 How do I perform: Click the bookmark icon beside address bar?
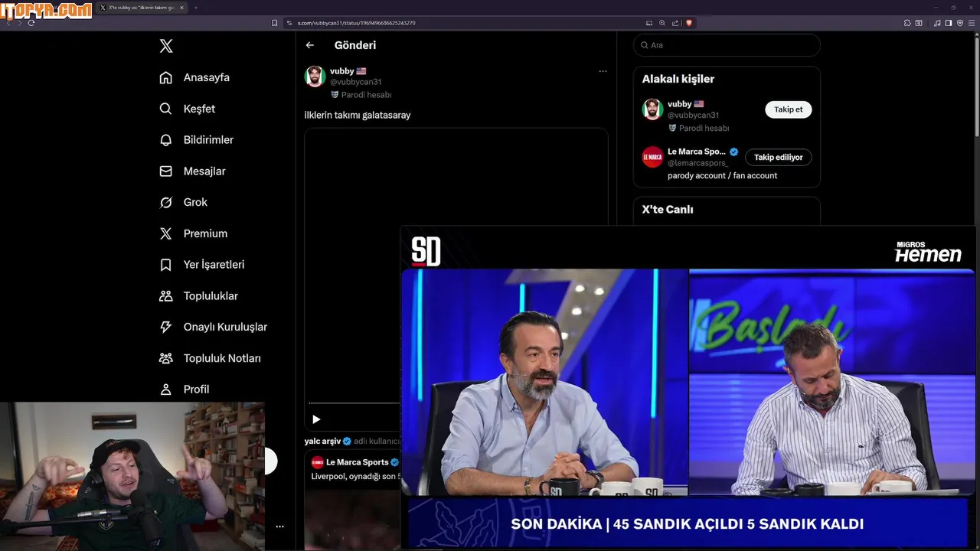(x=274, y=23)
